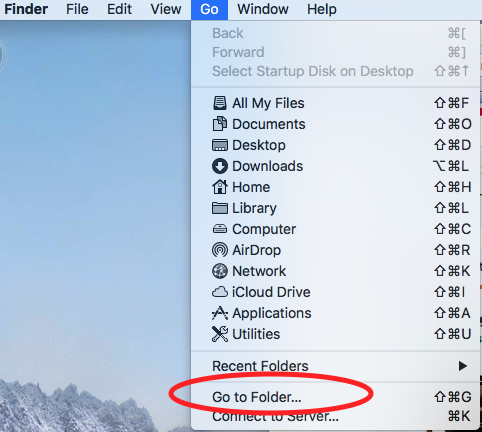
Task: Click the Utilities tools icon
Action: click(220, 334)
